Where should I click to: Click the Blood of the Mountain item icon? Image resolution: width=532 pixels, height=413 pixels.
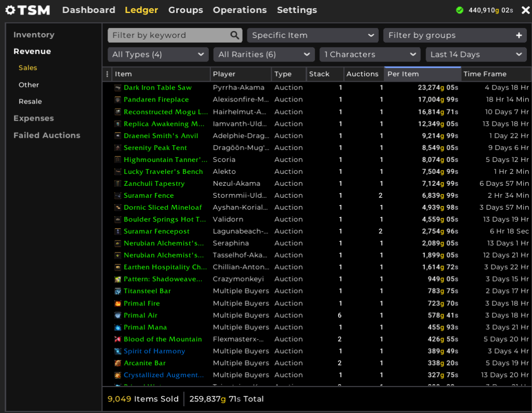118,339
